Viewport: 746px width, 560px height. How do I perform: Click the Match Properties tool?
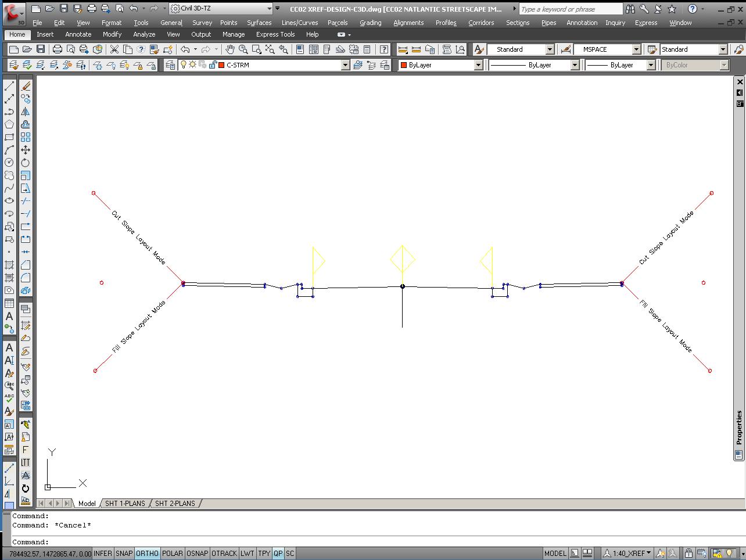point(153,49)
